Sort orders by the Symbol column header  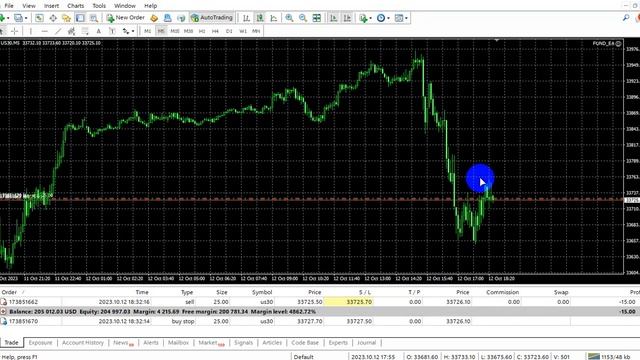262,292
